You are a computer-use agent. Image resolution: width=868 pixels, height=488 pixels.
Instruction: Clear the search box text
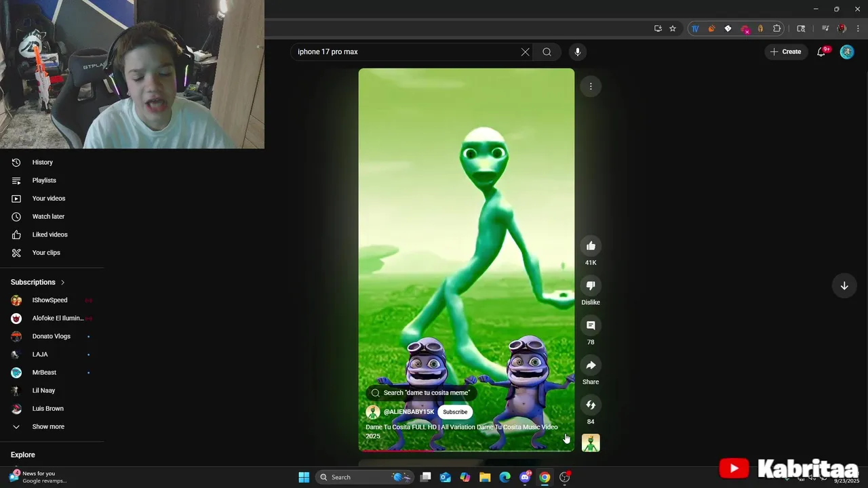pyautogui.click(x=525, y=52)
